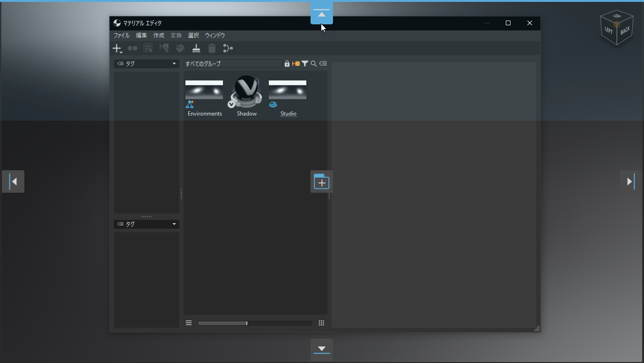Click the viewport navigation cube
Viewport: 644px width, 363px height.
click(x=617, y=28)
